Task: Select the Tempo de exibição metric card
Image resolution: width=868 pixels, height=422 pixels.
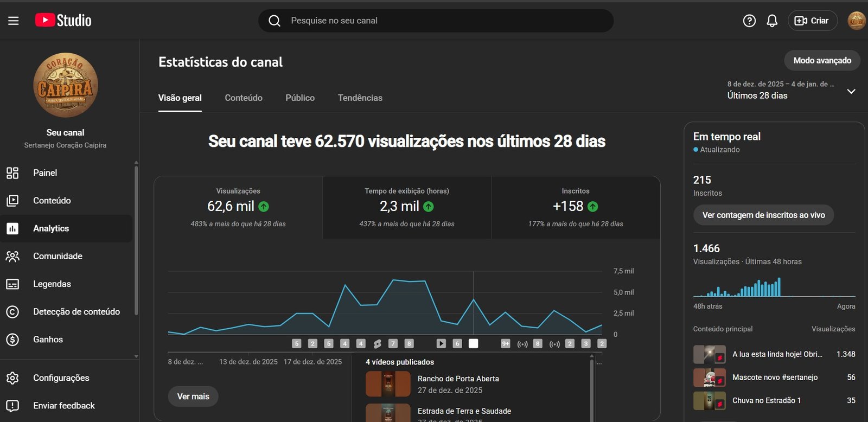Action: pos(407,207)
